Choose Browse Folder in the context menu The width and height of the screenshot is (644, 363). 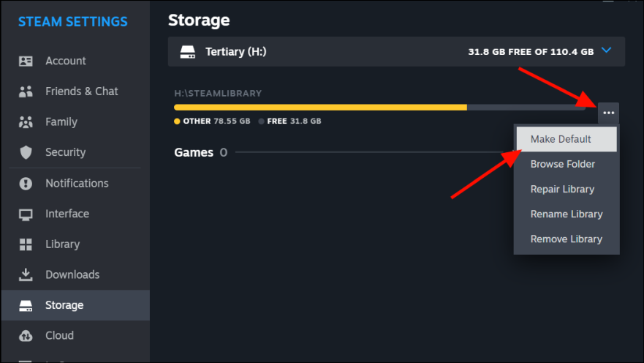click(563, 164)
